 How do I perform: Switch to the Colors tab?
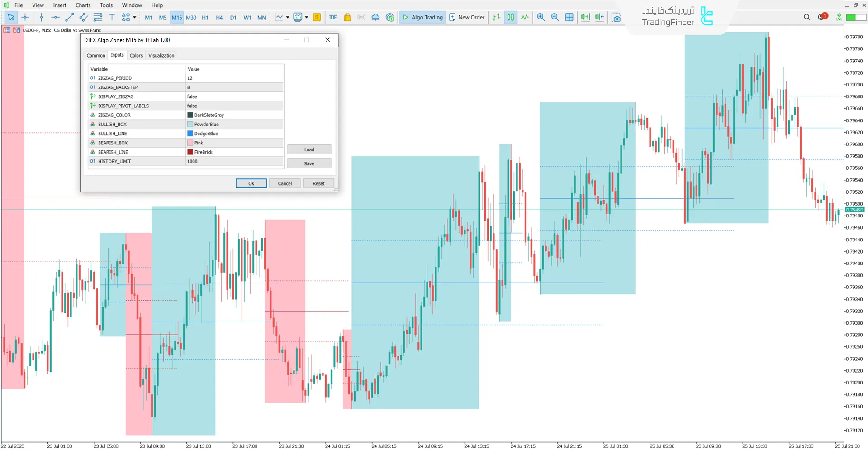pyautogui.click(x=136, y=55)
